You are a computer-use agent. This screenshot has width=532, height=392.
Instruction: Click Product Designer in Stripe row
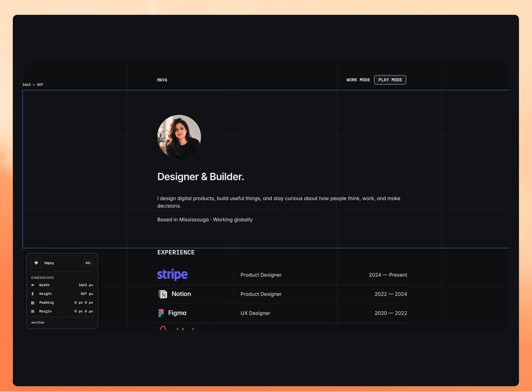(261, 275)
